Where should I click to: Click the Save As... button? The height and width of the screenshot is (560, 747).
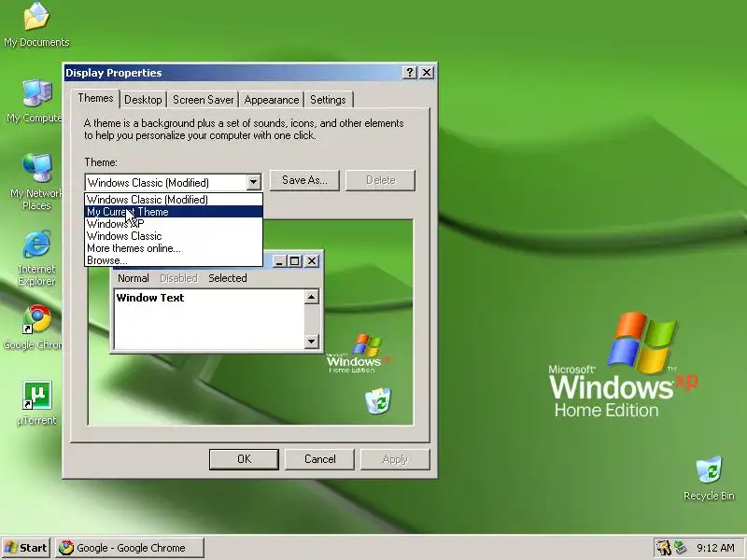pos(304,180)
